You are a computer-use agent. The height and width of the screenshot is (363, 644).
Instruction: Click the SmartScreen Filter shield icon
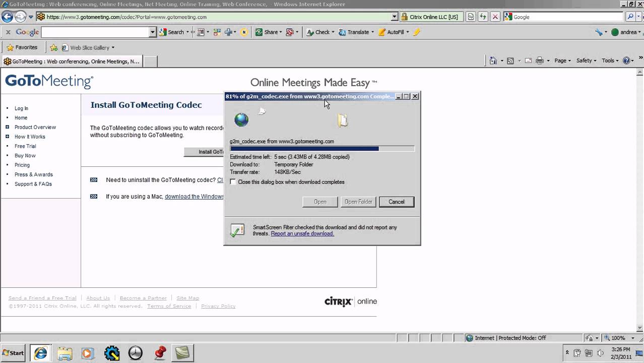click(237, 230)
